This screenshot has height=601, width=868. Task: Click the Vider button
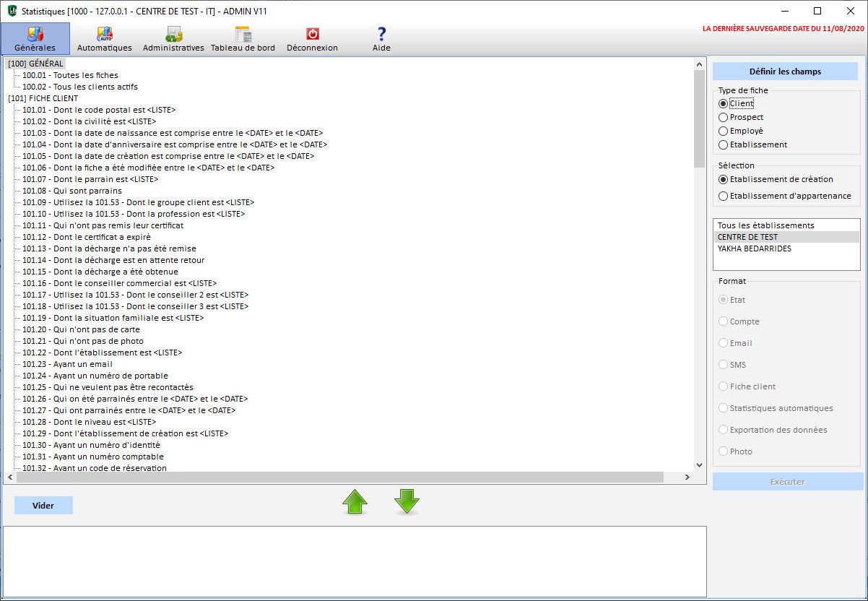[x=43, y=505]
